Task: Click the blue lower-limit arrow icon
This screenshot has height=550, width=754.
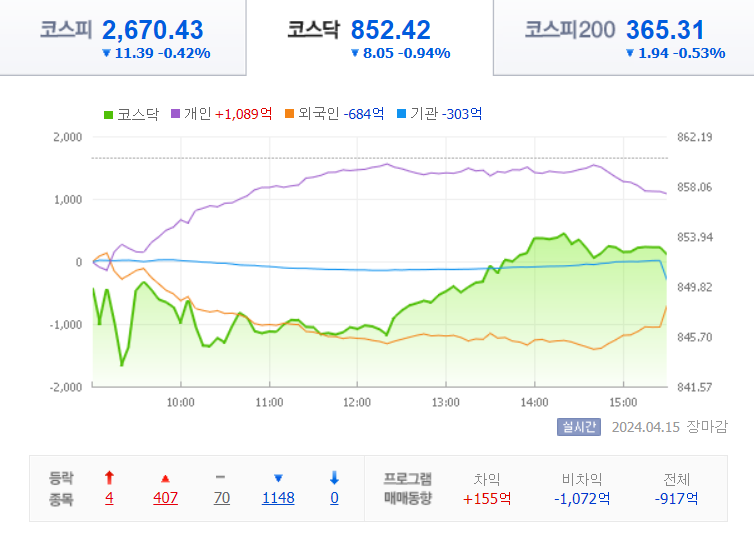Action: [334, 477]
